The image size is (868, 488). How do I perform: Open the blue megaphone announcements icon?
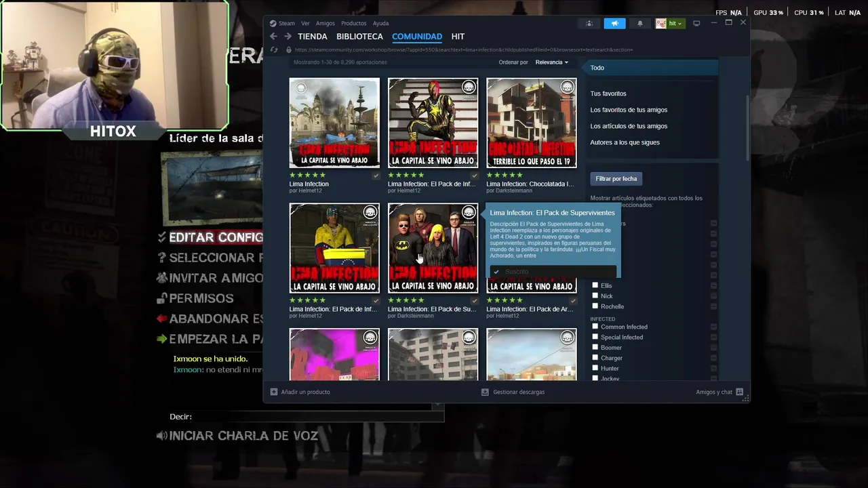click(614, 23)
